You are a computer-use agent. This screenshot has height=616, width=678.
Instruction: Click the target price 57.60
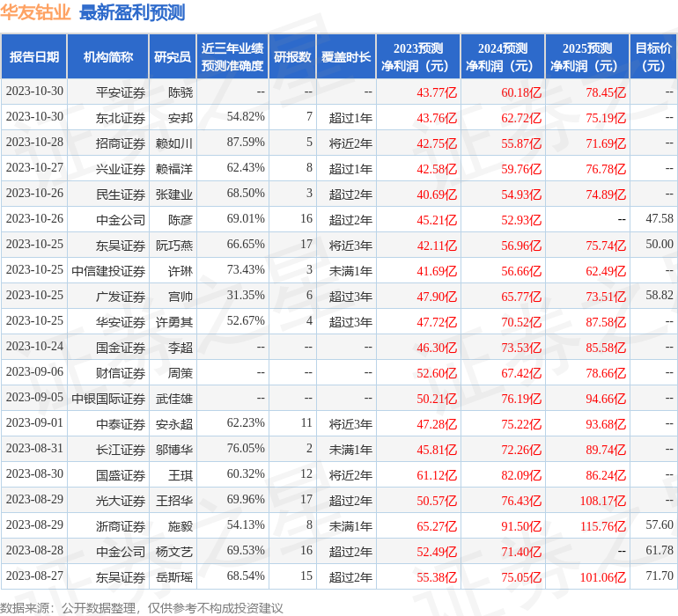[660, 524]
